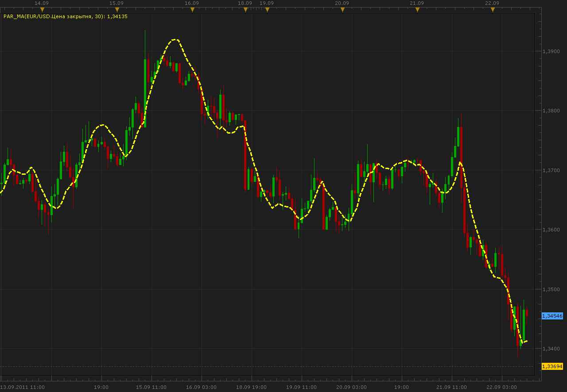Screen dimensions: 567x392
Task: Click the 14.09 day marker triangle
Action: click(x=42, y=9)
